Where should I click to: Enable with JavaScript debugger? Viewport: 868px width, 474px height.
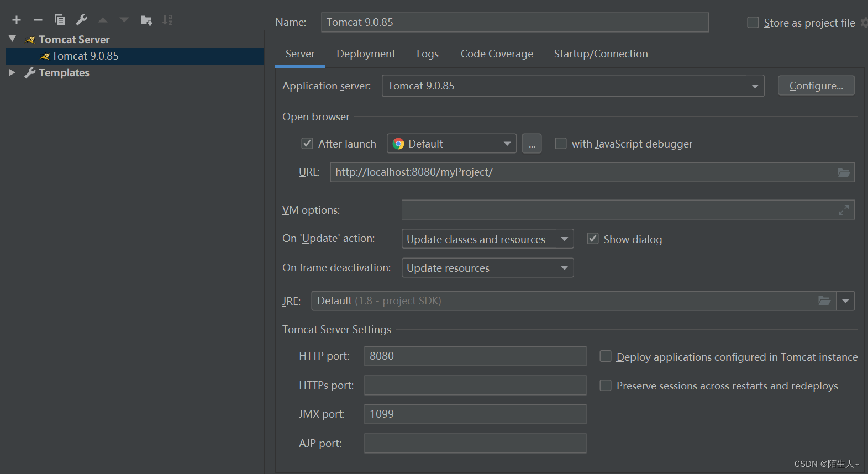point(561,144)
